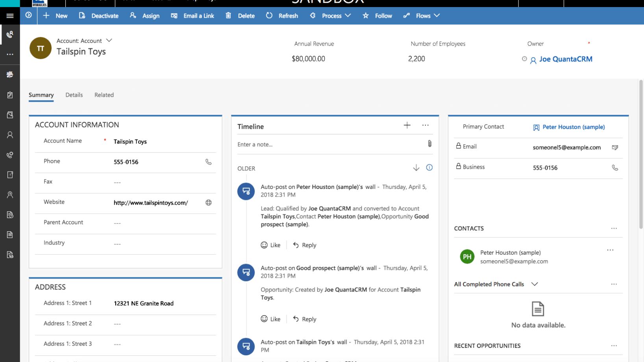Click the second sidebar phone icon

tap(10, 155)
